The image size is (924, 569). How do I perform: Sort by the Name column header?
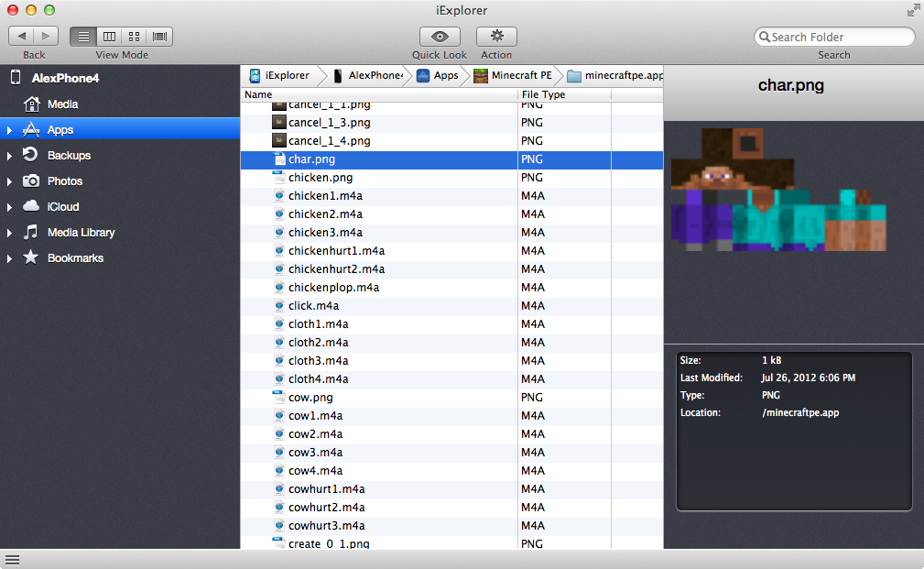click(x=258, y=94)
